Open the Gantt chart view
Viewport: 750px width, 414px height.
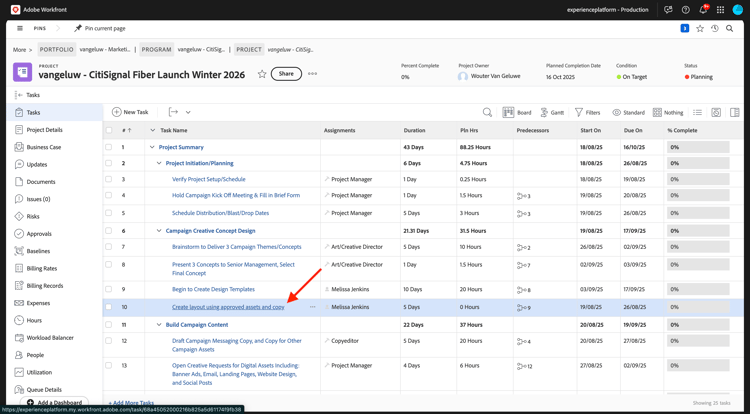pyautogui.click(x=552, y=113)
